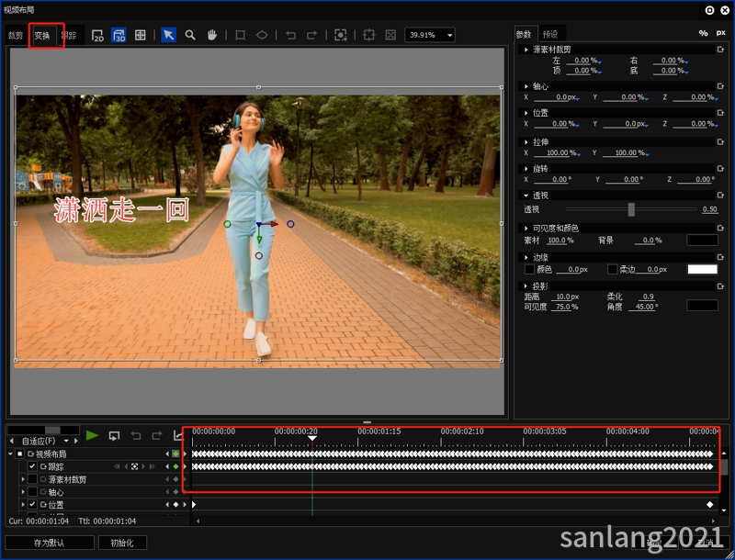Click the fit-to-frame crosshair icon
Screen dimensions: 735x560
(369, 35)
